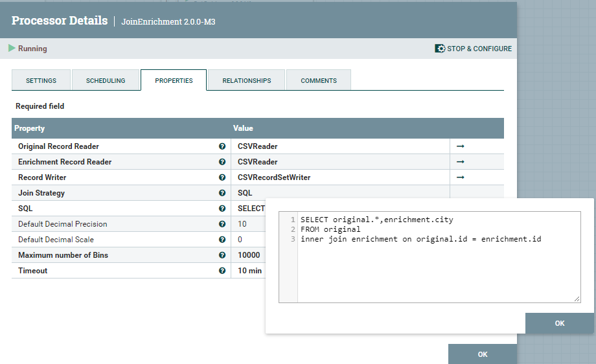
Task: Click help icon for Record Writer property
Action: point(222,177)
